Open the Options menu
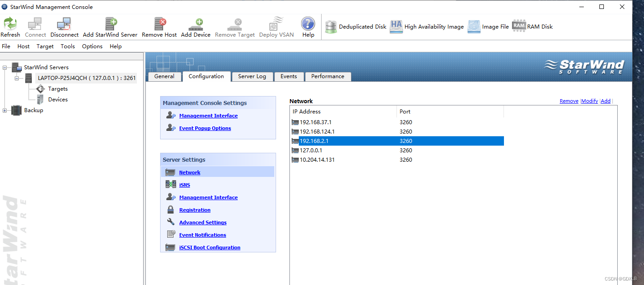Viewport: 644px width, 285px height. tap(92, 46)
